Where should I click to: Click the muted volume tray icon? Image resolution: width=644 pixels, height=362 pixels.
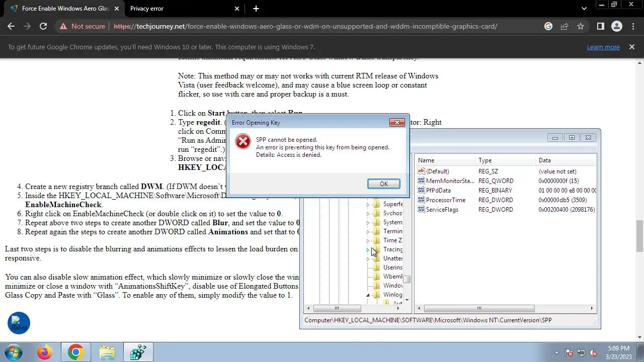[x=593, y=353]
